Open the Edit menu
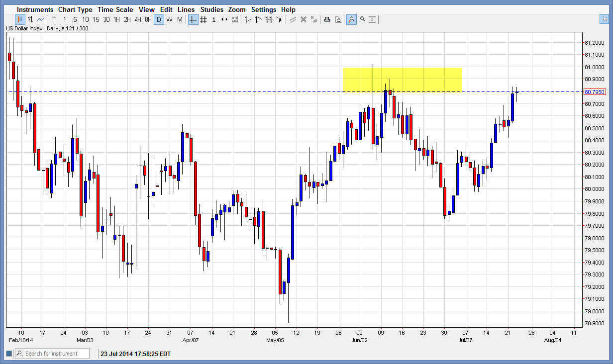Image resolution: width=613 pixels, height=364 pixels. click(x=166, y=9)
